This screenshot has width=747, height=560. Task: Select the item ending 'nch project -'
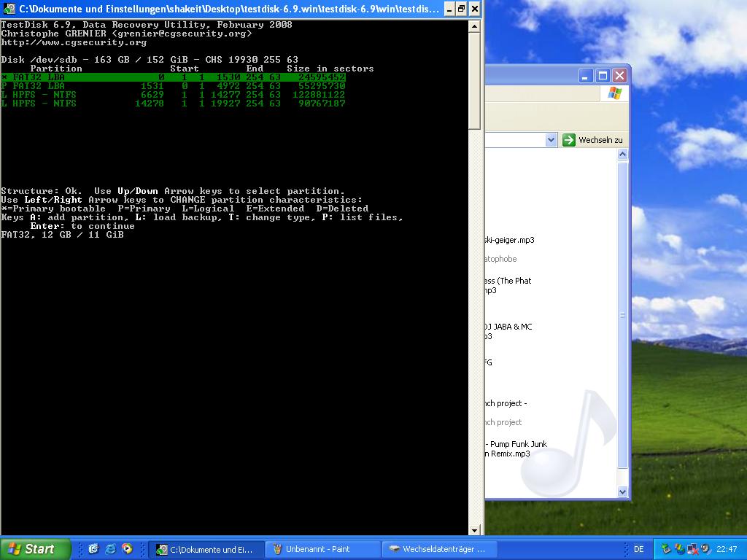(506, 403)
